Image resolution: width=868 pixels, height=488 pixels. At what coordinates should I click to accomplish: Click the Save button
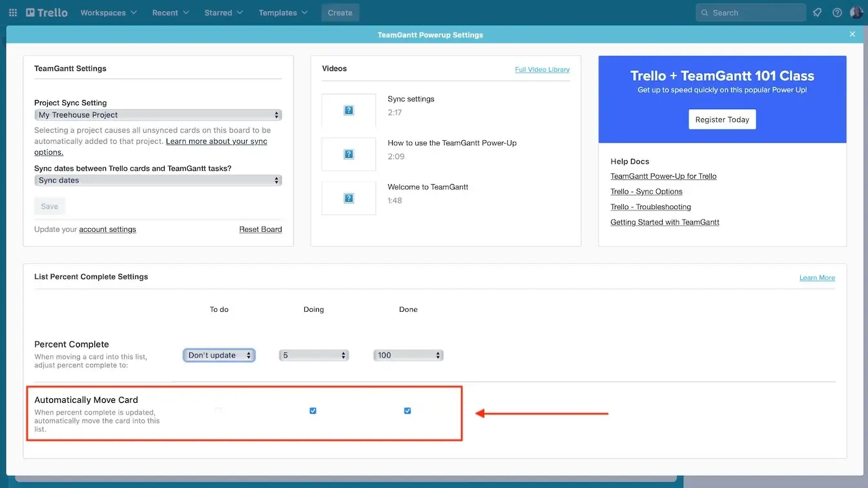(50, 207)
